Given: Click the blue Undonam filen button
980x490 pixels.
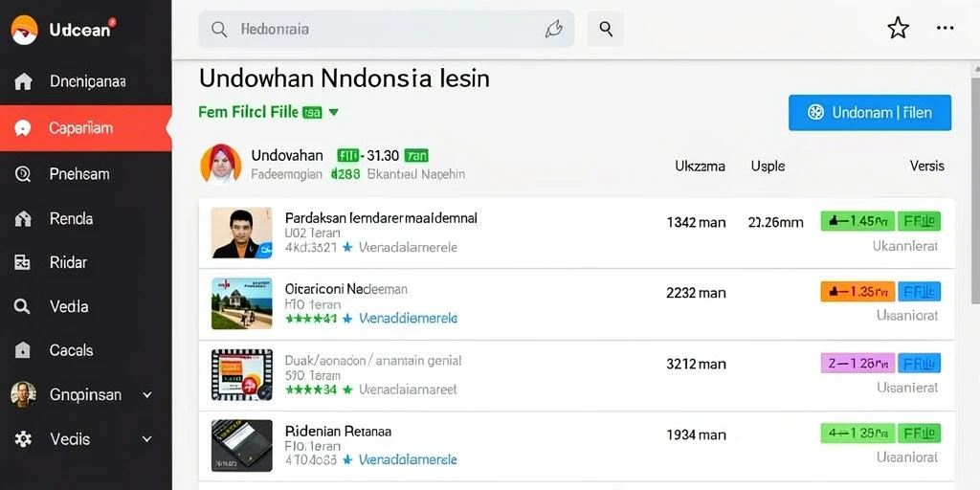Looking at the screenshot, I should coord(870,113).
